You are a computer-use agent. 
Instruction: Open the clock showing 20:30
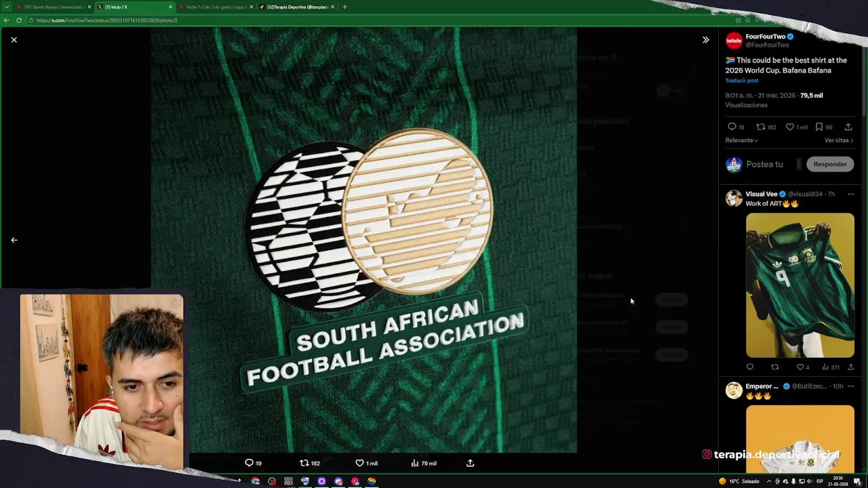(838, 481)
